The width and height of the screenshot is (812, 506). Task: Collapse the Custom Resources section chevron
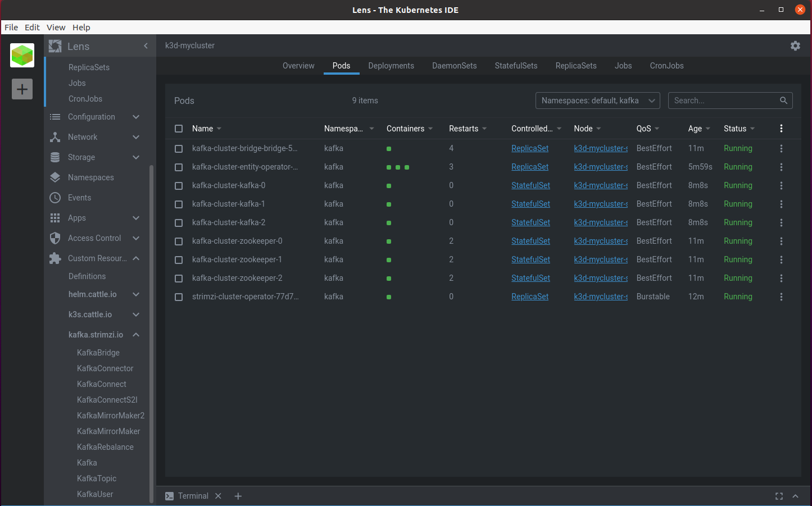click(136, 258)
